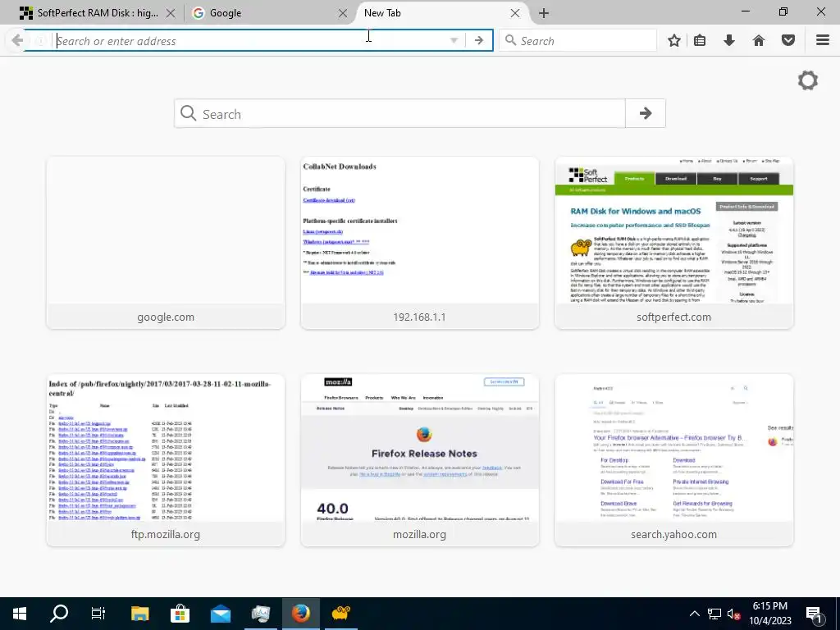Open the ftp.mozilla.org tile
Viewport: 840px width, 630px height.
click(x=166, y=460)
